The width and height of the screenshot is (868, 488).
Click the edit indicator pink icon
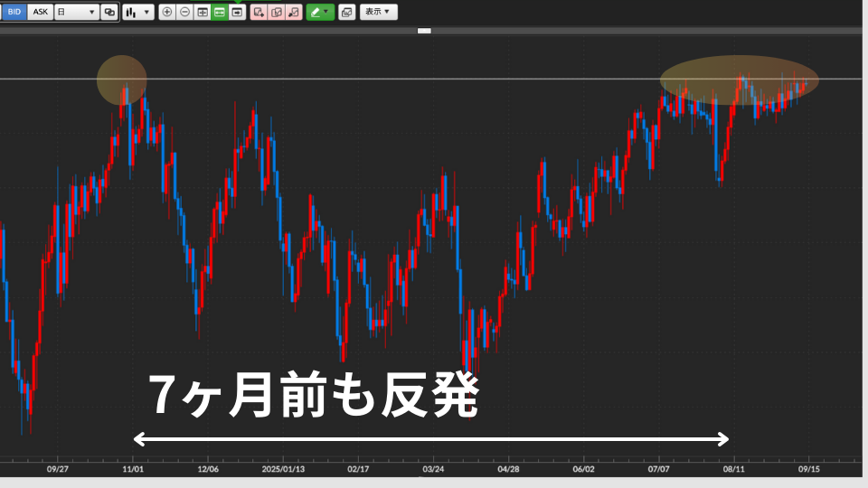pyautogui.click(x=277, y=12)
